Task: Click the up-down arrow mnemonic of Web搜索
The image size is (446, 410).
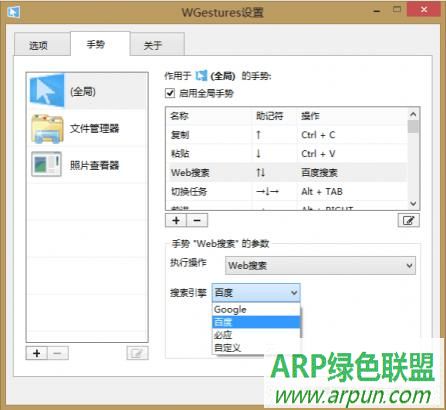Action: [260, 173]
